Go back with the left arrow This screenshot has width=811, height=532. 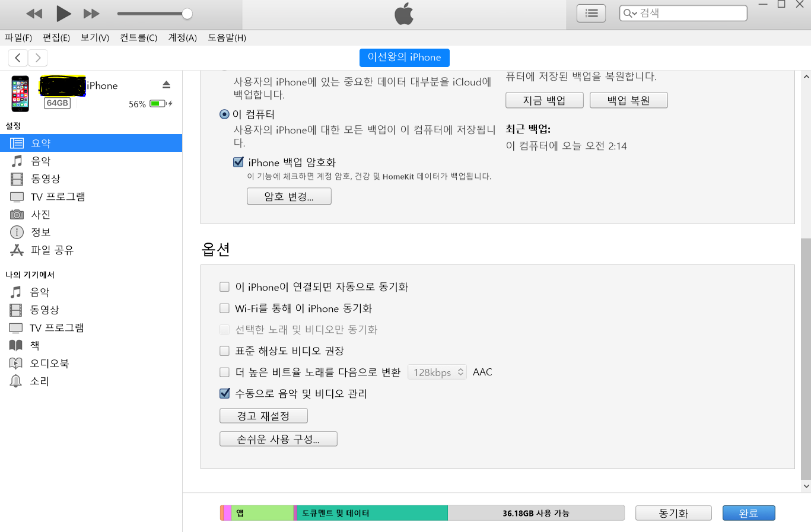pyautogui.click(x=18, y=58)
